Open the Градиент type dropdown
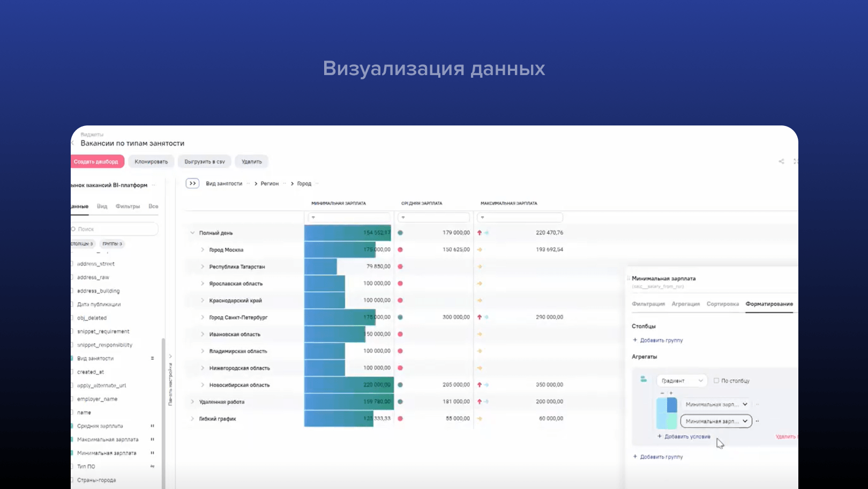 (x=682, y=381)
